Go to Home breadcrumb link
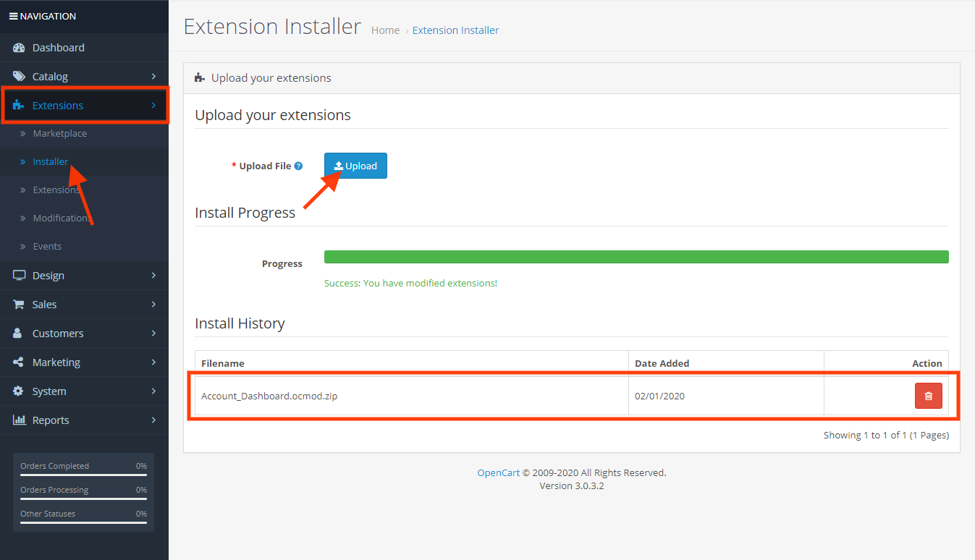The image size is (975, 560). click(385, 30)
